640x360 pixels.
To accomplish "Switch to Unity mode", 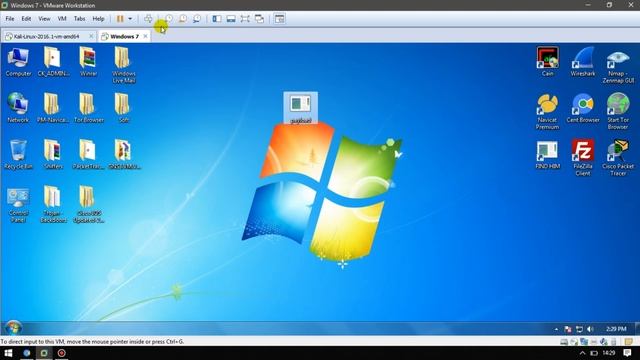I will click(x=259, y=19).
